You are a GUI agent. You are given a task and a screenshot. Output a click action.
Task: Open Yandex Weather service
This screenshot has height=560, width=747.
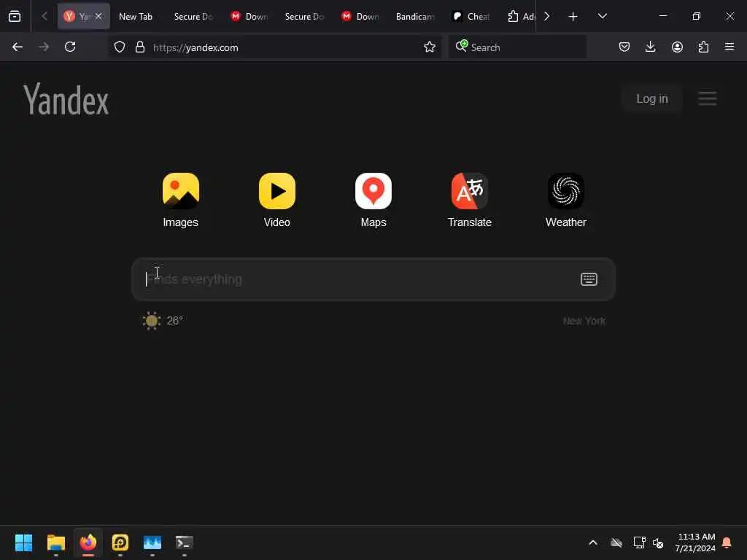pyautogui.click(x=565, y=200)
